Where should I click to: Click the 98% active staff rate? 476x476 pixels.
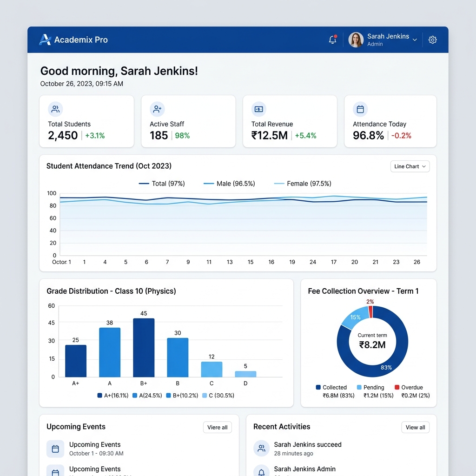(182, 136)
